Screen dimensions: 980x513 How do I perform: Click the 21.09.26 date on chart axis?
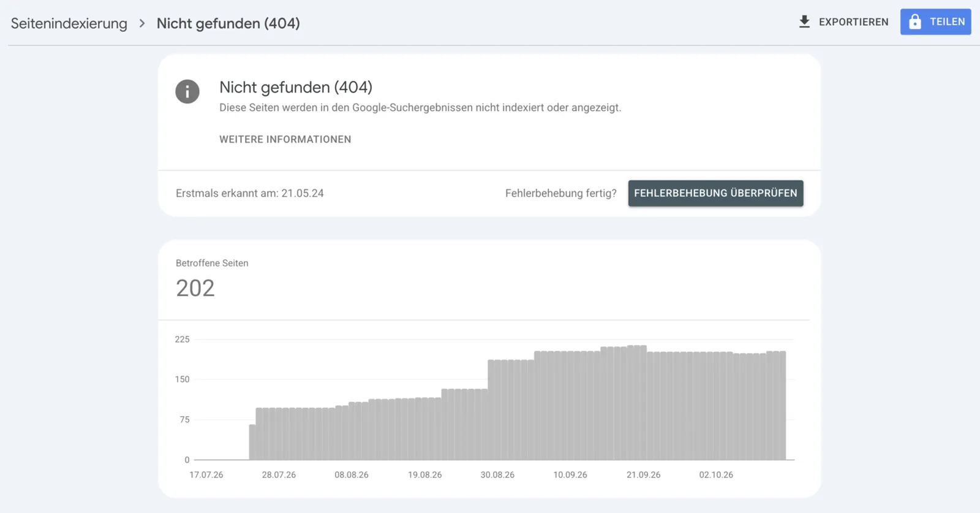(x=644, y=475)
